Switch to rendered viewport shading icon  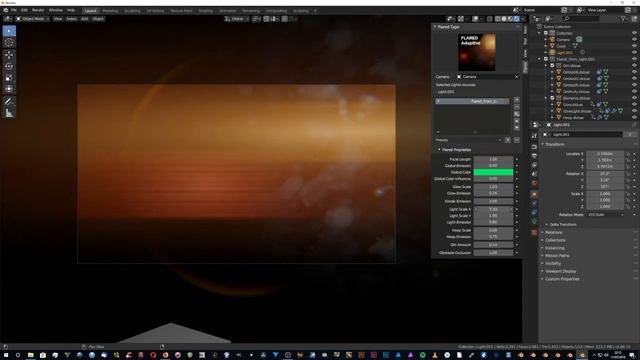click(x=517, y=19)
